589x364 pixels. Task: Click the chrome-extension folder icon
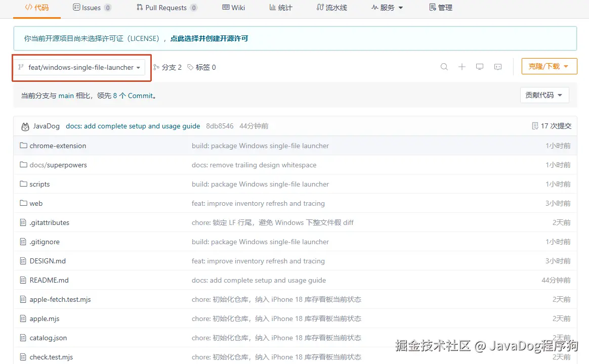(x=23, y=145)
